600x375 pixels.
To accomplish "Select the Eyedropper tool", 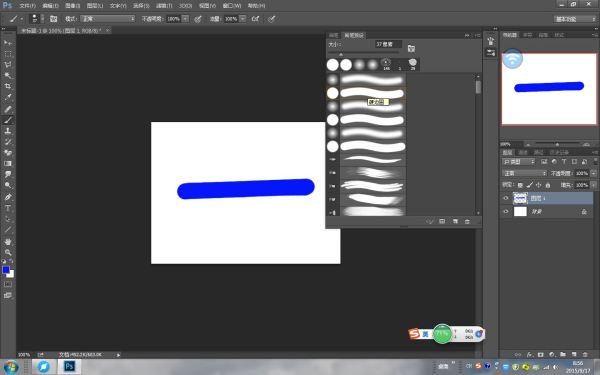I will [x=8, y=97].
